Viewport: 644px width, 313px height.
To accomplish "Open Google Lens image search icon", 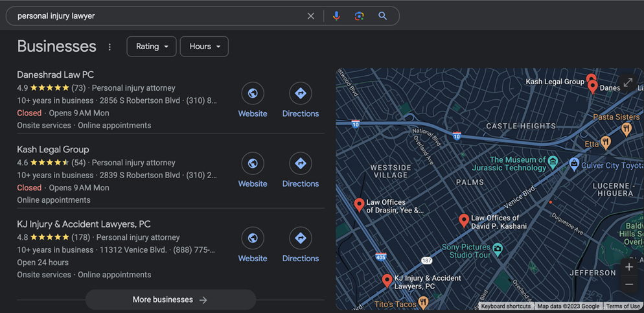I will [x=360, y=16].
